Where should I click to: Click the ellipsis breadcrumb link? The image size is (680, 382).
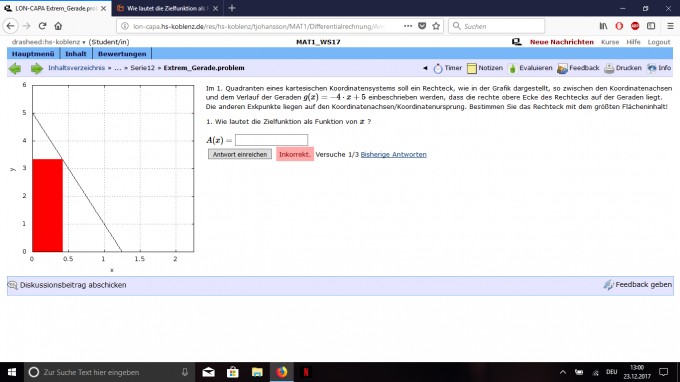point(118,68)
